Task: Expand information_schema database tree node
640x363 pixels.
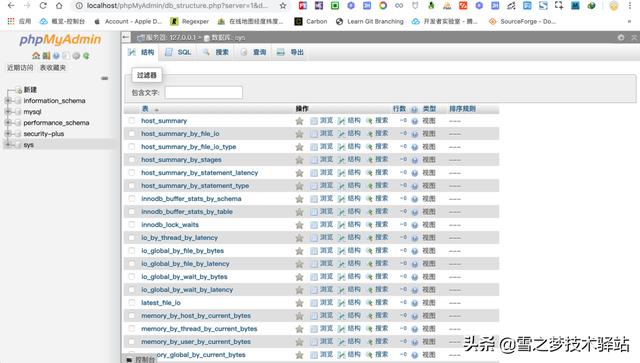Action: (x=8, y=100)
